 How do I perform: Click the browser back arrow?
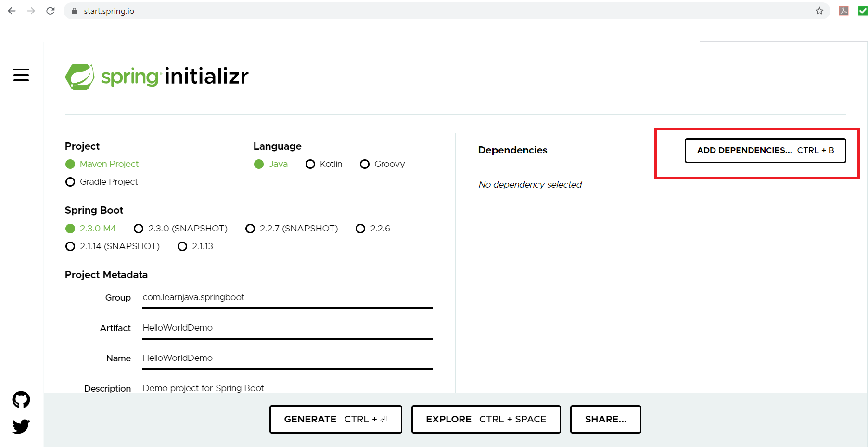(12, 11)
